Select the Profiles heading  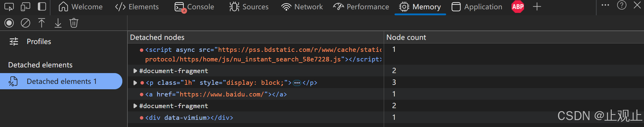[39, 41]
